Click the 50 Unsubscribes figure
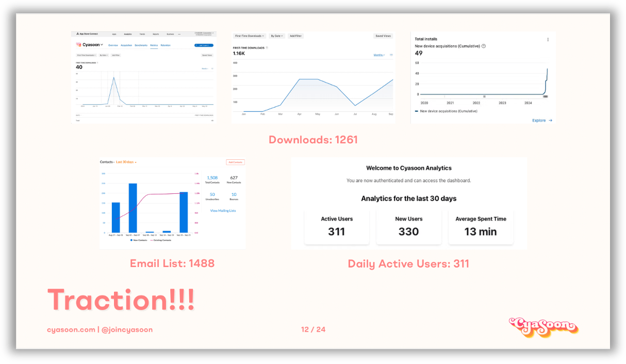The width and height of the screenshot is (626, 364). [212, 194]
